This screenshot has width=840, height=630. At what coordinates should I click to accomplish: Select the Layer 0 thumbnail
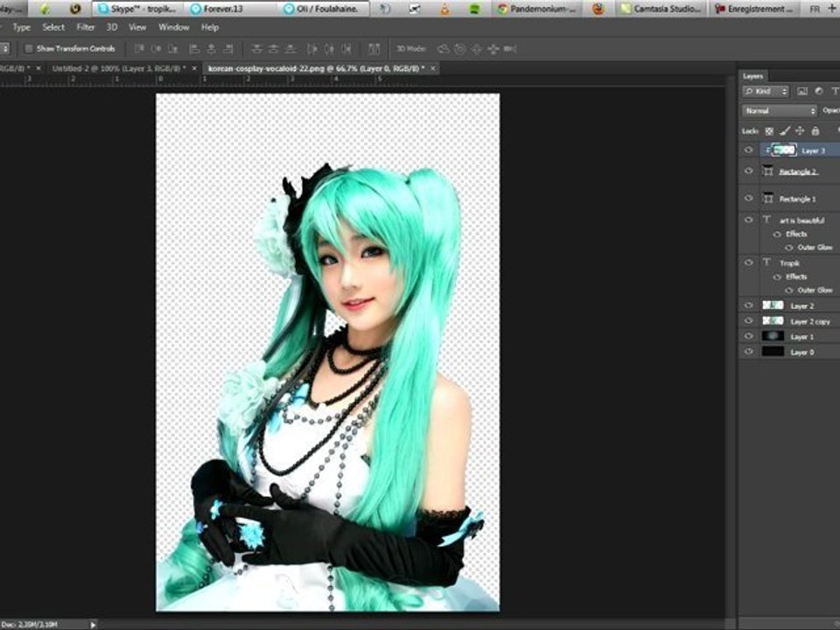773,352
